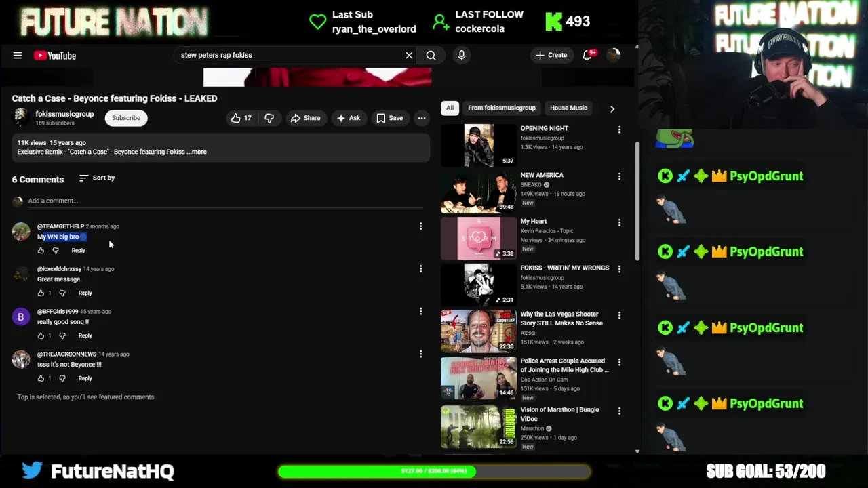This screenshot has height=488, width=868.
Task: Reply to the 'Great message.' comment
Action: point(85,293)
